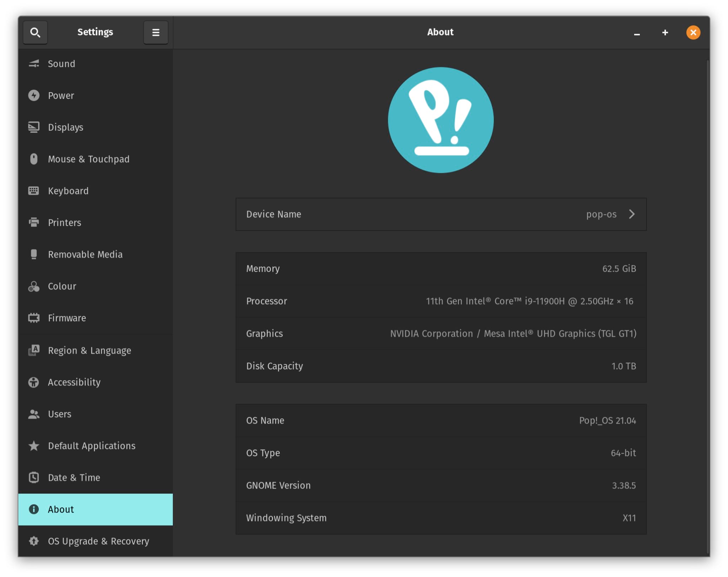The image size is (728, 577).
Task: Click the OS Upgrade & Recovery gear icon
Action: coord(34,541)
